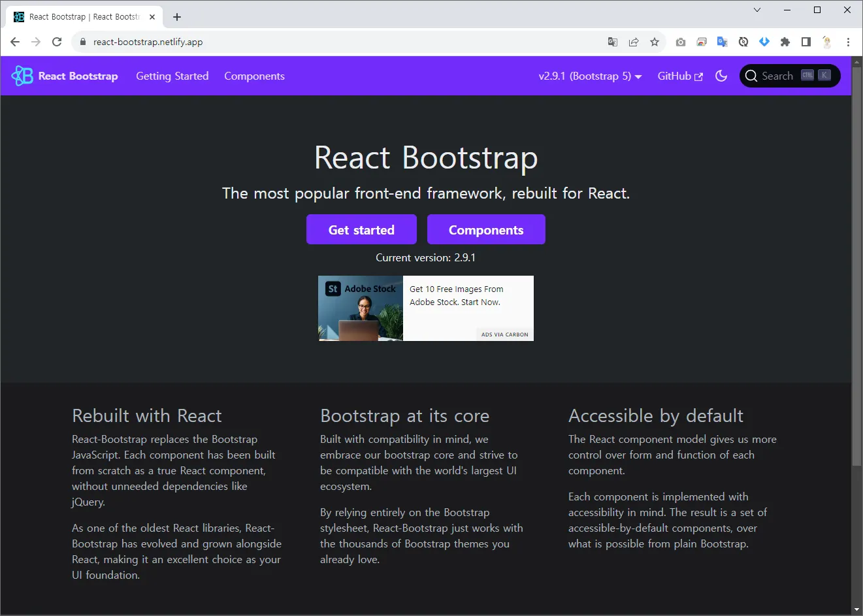Bookmark this page with the star icon
The width and height of the screenshot is (863, 616).
pos(654,42)
